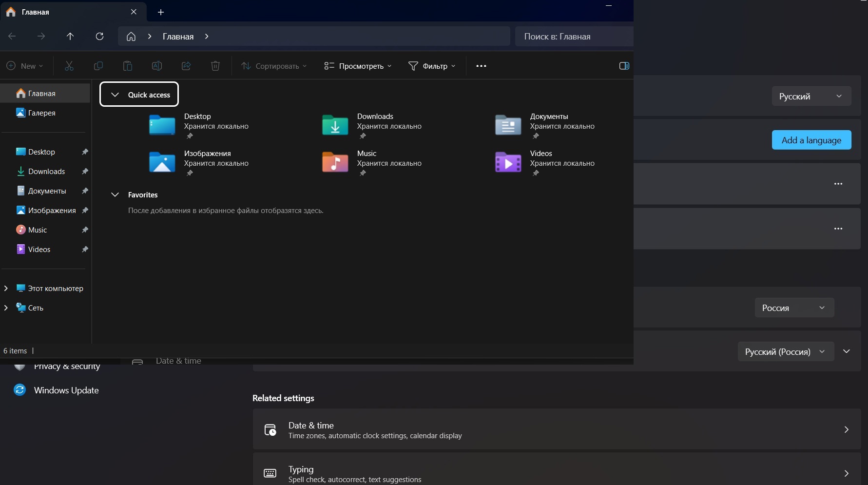868x485 pixels.
Task: Open the Россия region dropdown in Settings
Action: click(794, 308)
